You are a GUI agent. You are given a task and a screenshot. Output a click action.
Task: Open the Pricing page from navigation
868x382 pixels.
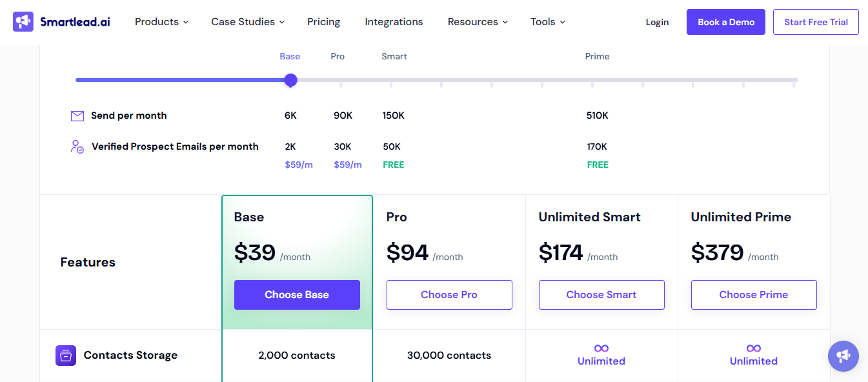click(x=323, y=21)
